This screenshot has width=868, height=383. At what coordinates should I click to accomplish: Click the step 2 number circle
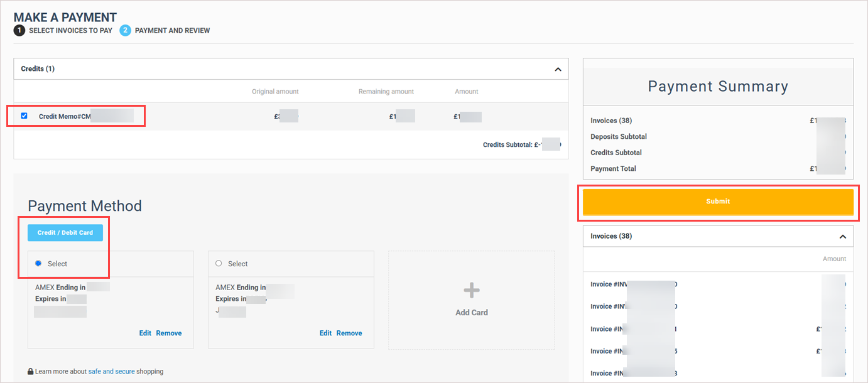(125, 31)
